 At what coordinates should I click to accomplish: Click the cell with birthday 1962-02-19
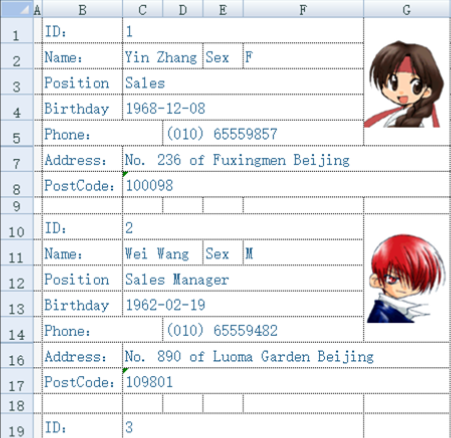pos(243,304)
